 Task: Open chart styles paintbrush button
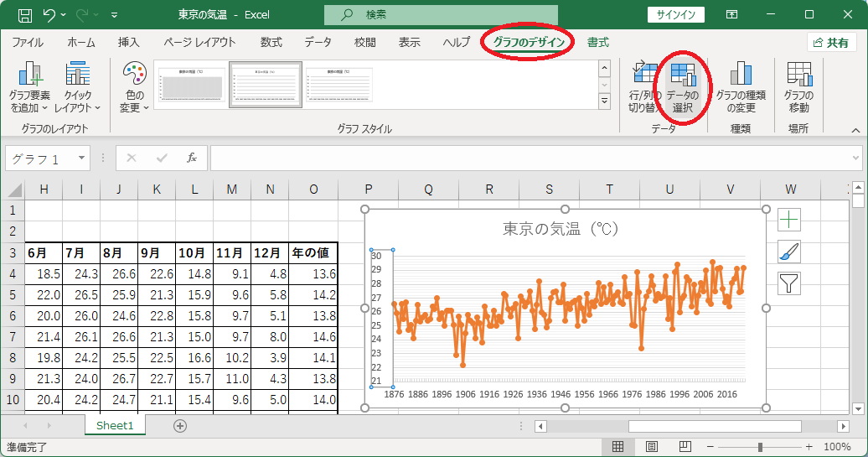click(789, 252)
